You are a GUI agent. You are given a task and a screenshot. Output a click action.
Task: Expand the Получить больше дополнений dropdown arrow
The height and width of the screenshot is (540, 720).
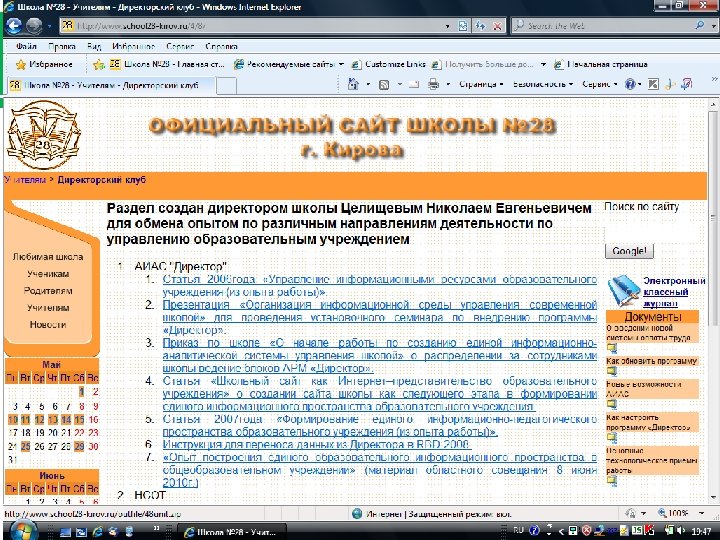point(543,65)
